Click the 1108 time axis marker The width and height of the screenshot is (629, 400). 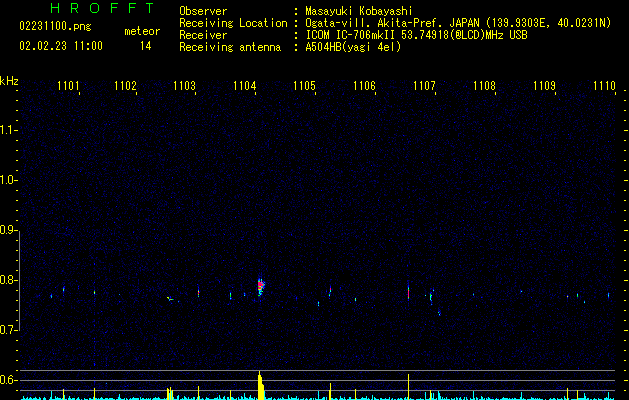point(484,85)
